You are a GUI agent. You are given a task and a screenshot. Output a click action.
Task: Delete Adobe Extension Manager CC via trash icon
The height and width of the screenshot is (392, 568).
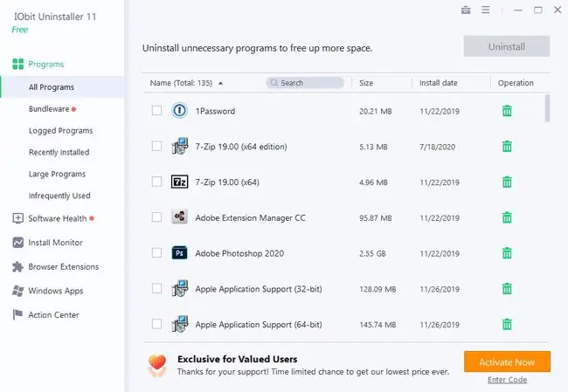[507, 217]
